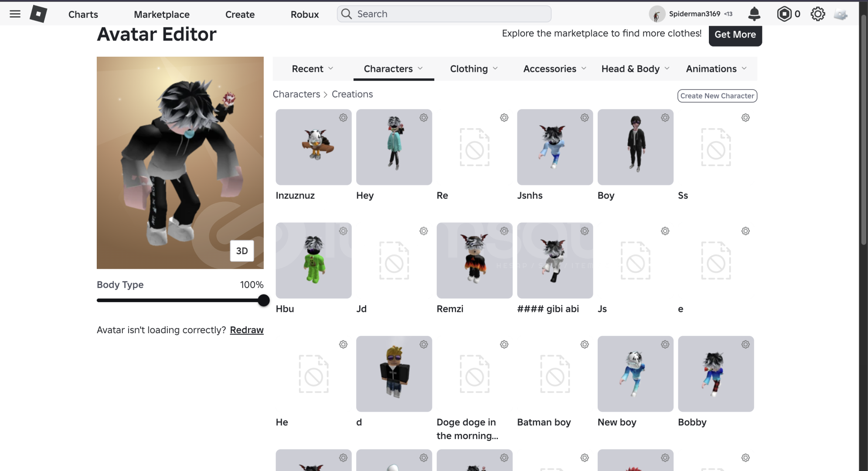Open settings gear for Remzi character

click(504, 231)
